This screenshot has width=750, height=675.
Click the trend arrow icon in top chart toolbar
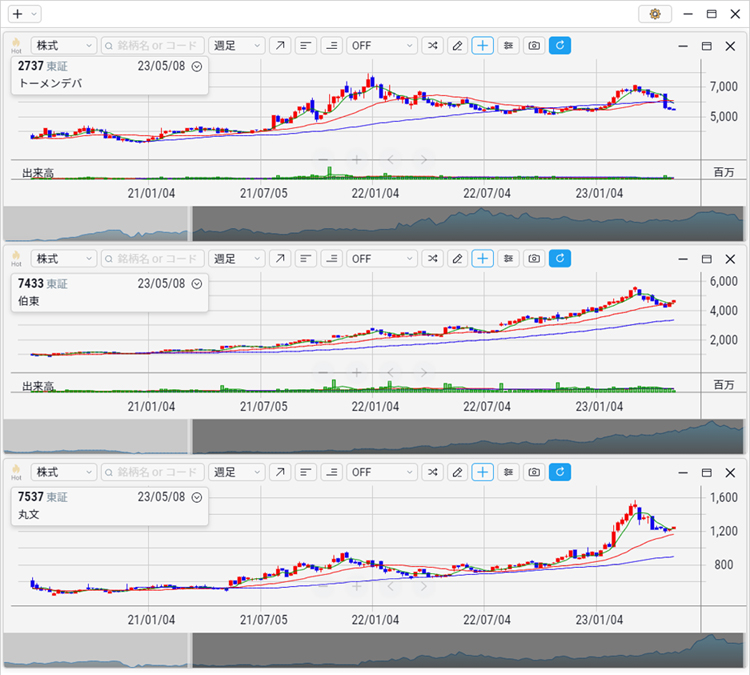click(280, 46)
